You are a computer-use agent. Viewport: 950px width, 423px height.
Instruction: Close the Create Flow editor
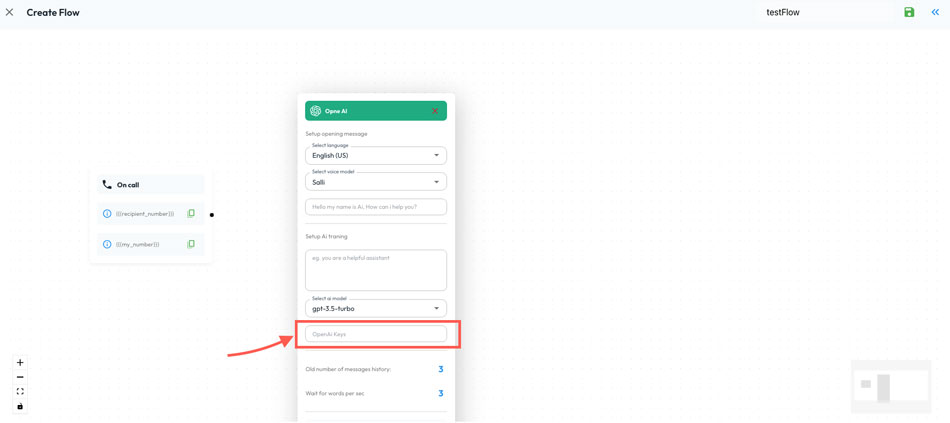[x=10, y=13]
